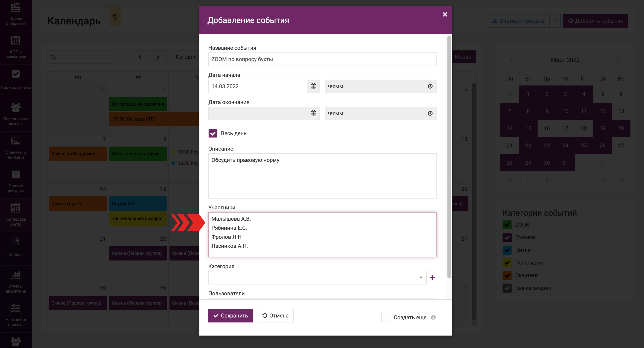The image size is (644, 348).
Task: Select day 16 in mini calendar
Action: click(547, 128)
